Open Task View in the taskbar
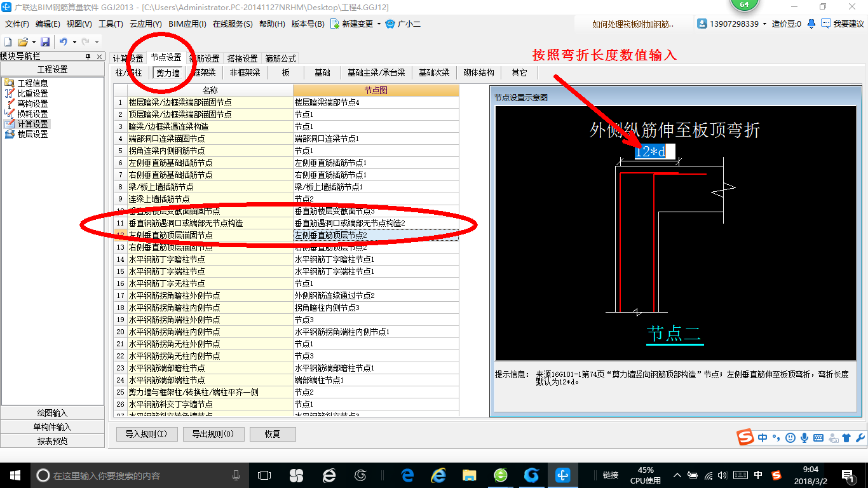Screen dimensions: 868x488 click(264, 475)
